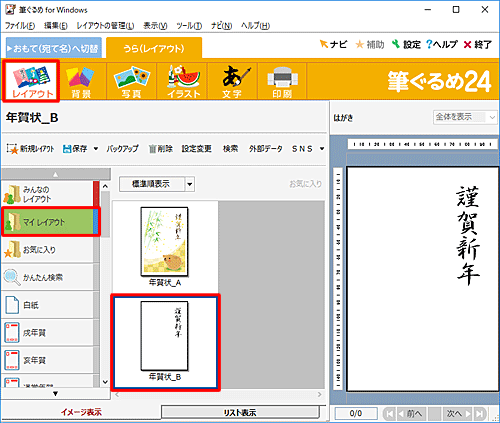500x423 pixels.
Task: Open the ナビ(N) menu
Action: click(x=221, y=26)
